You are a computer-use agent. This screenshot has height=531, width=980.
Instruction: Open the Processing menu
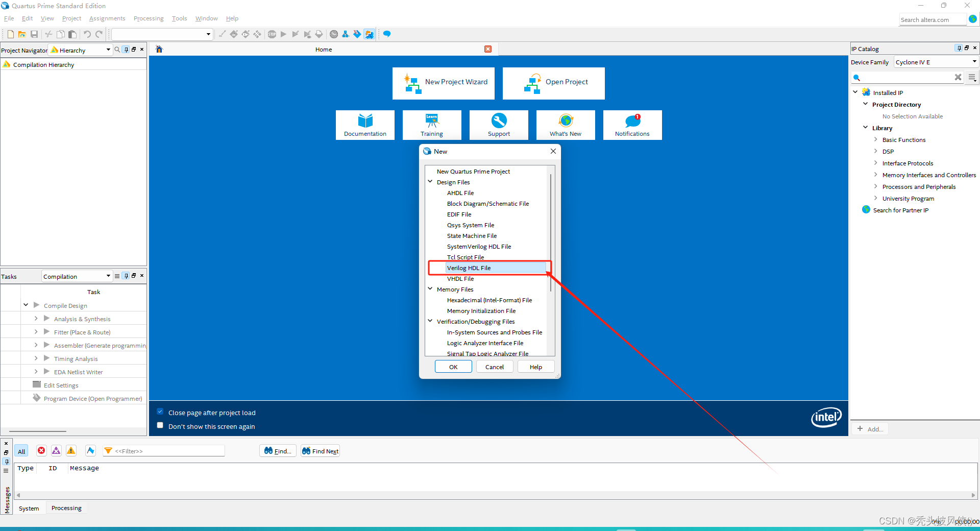click(x=149, y=18)
